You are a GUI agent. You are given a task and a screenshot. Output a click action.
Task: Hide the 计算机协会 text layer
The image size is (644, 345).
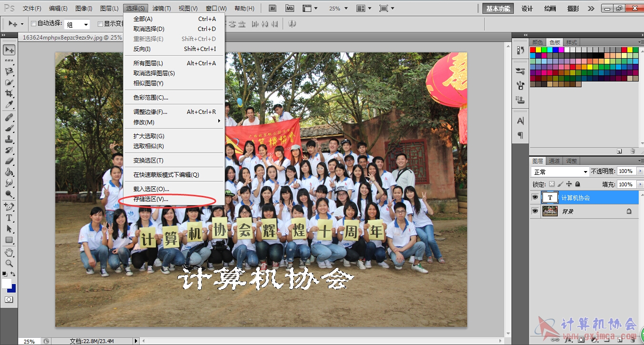click(x=535, y=197)
